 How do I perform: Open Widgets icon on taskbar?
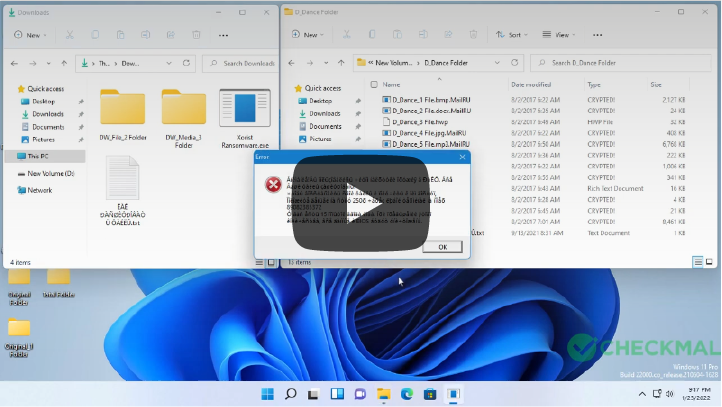pos(337,394)
